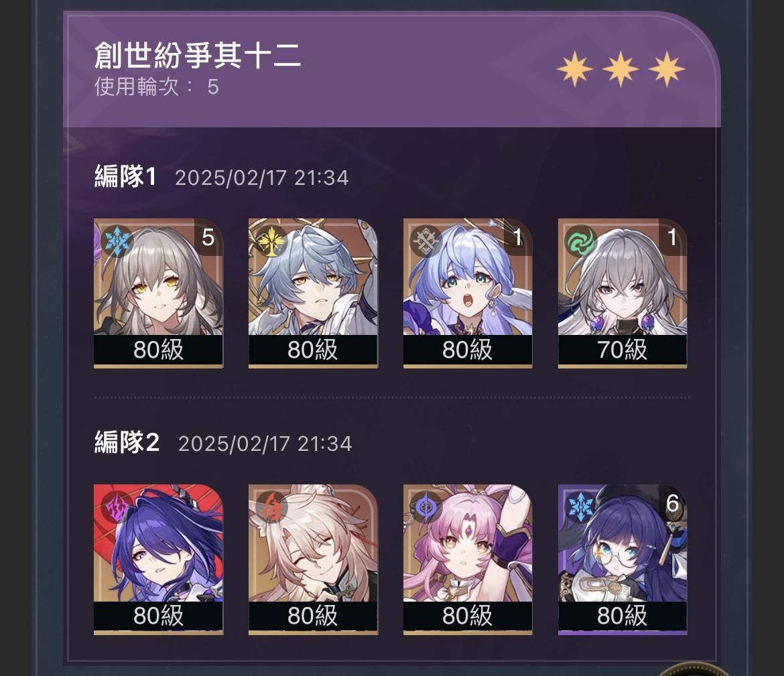Click the eidolon 6 badge on glasses character
This screenshot has height=676, width=784.
tap(673, 503)
